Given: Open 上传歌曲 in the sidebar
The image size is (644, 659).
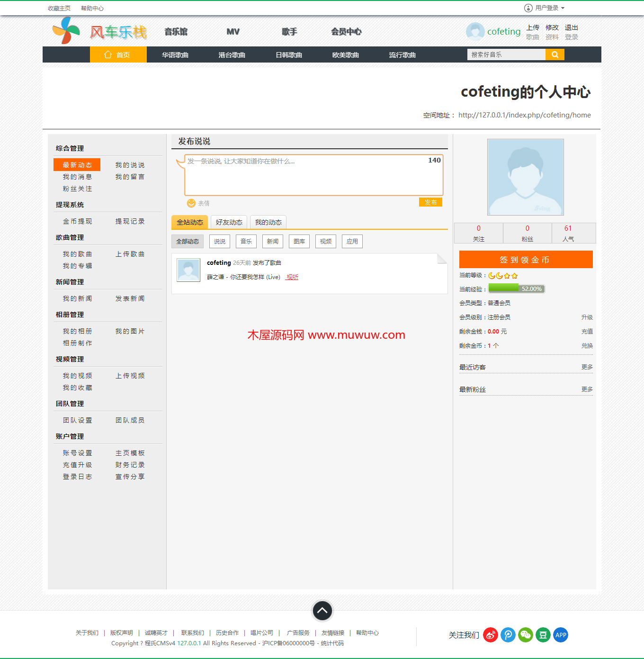Looking at the screenshot, I should [x=130, y=254].
